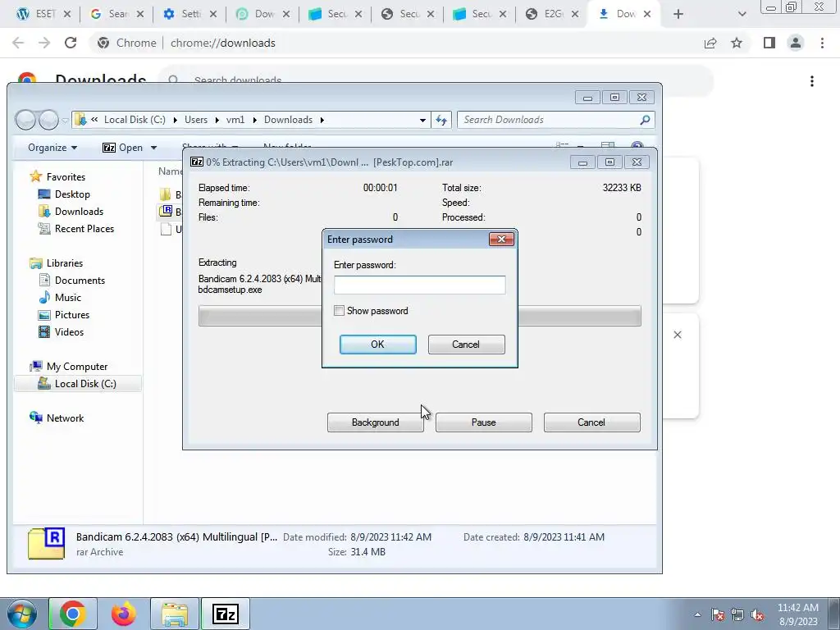Expand the Downloads breadcrumb arrow
The height and width of the screenshot is (630, 840).
tap(322, 120)
